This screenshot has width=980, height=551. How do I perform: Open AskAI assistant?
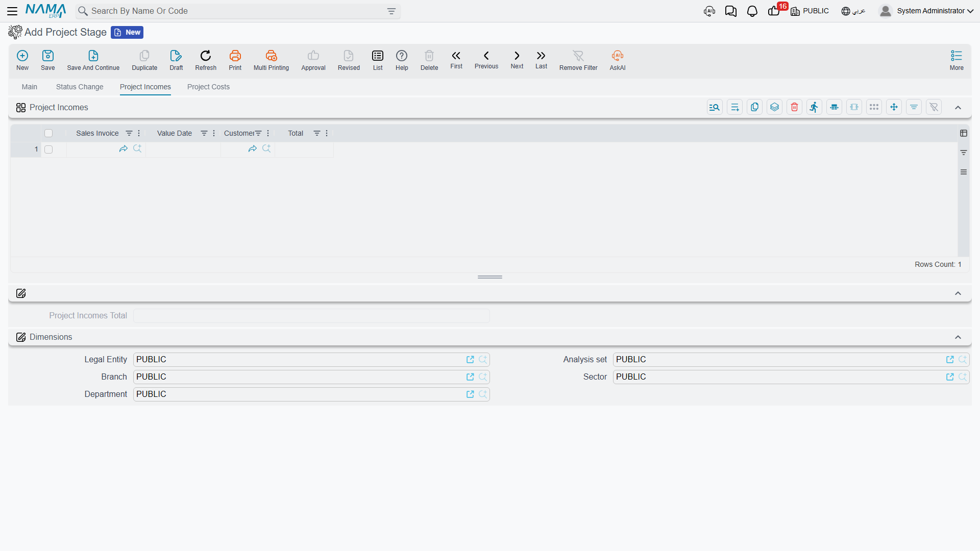click(x=618, y=60)
